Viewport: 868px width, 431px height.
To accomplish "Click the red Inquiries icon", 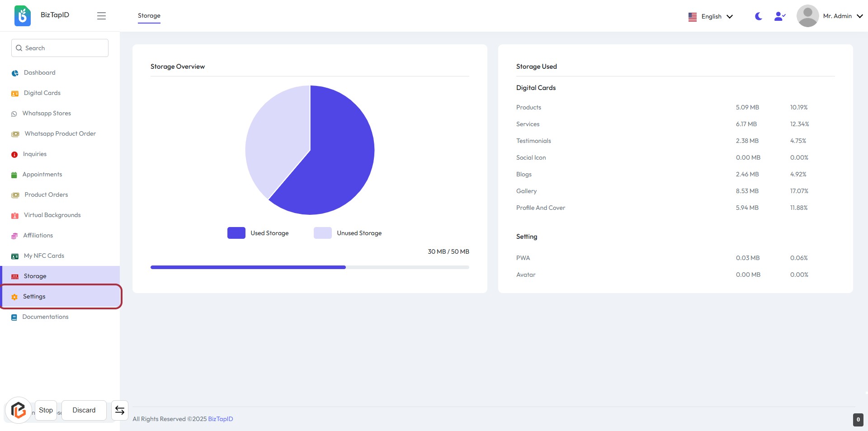I will 14,155.
